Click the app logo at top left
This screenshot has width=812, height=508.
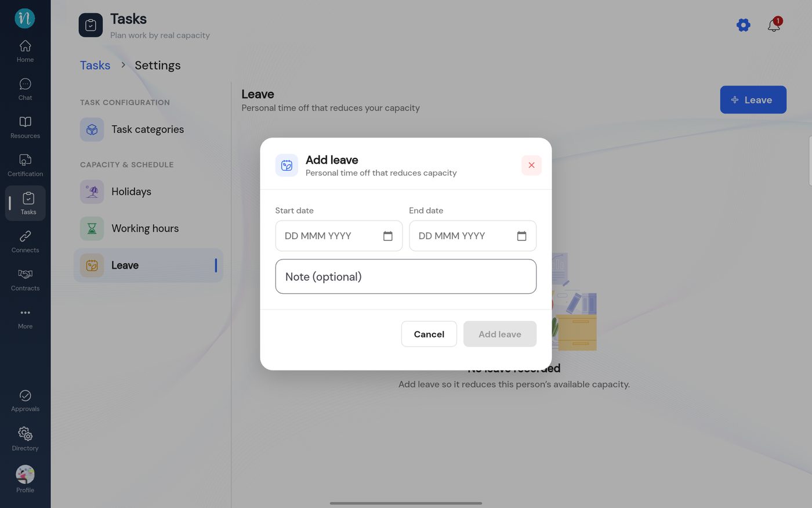pyautogui.click(x=25, y=18)
